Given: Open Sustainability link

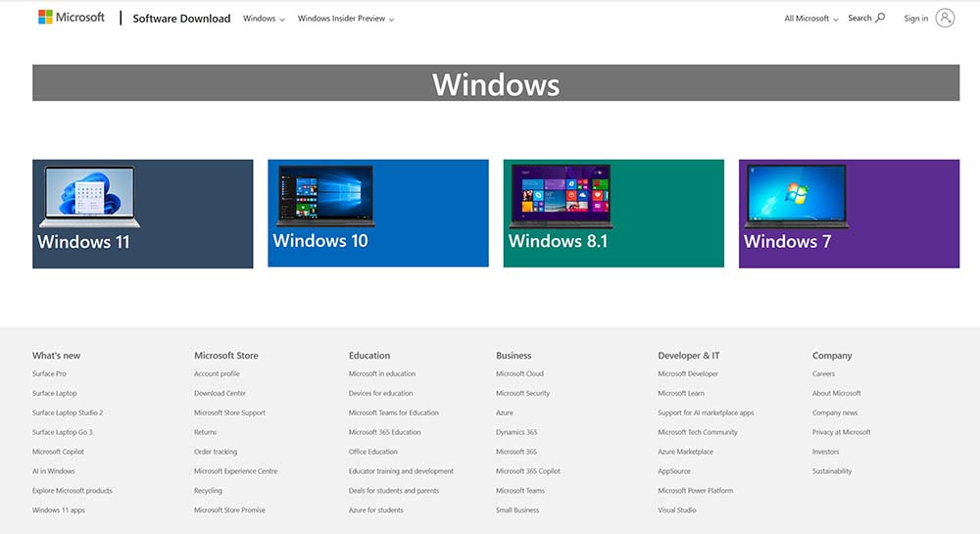Looking at the screenshot, I should (x=832, y=471).
